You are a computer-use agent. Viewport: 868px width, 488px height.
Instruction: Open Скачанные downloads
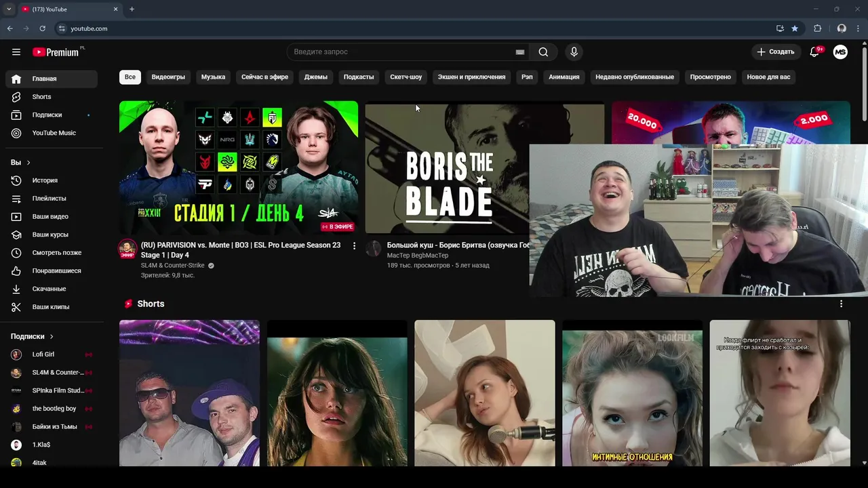pyautogui.click(x=52, y=289)
